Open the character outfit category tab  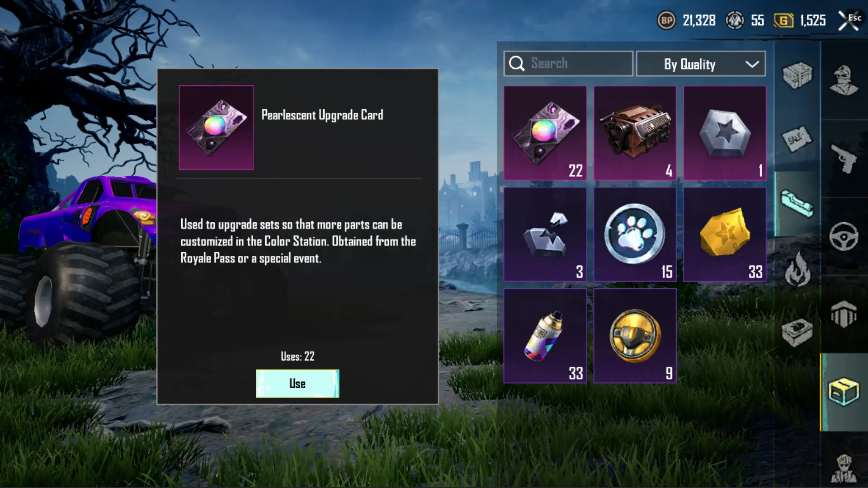click(x=844, y=80)
